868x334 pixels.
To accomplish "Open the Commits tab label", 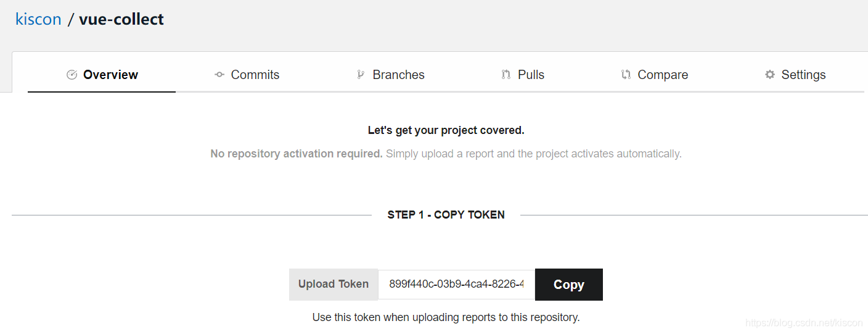I will click(255, 75).
